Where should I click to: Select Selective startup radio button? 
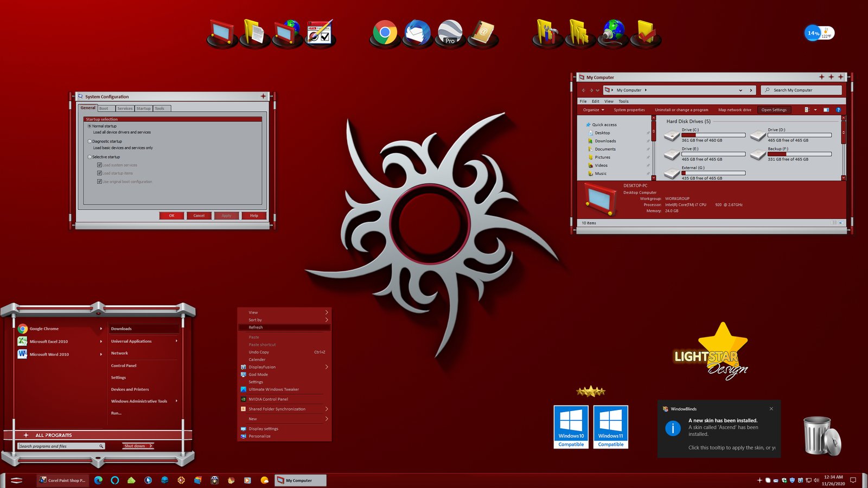[x=90, y=157]
